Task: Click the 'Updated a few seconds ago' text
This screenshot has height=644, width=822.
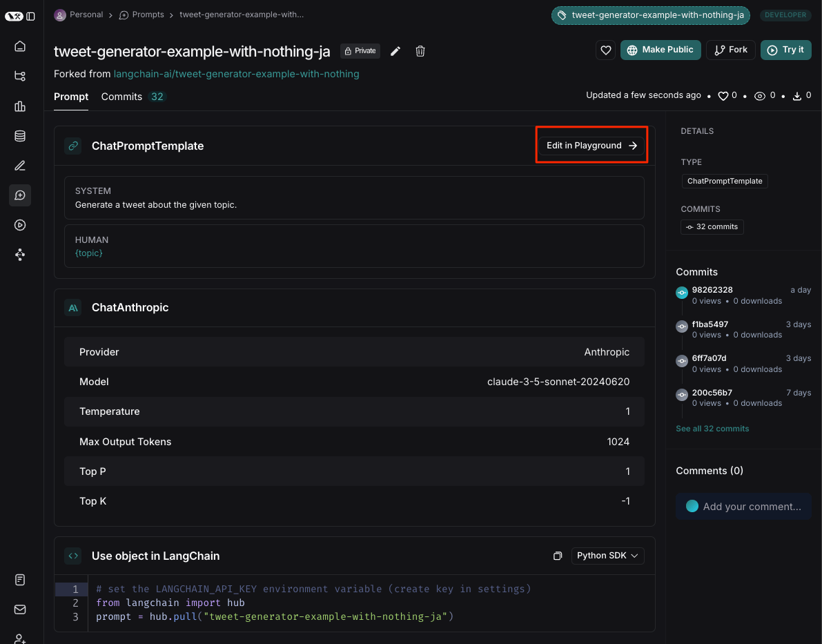Action: pyautogui.click(x=643, y=95)
